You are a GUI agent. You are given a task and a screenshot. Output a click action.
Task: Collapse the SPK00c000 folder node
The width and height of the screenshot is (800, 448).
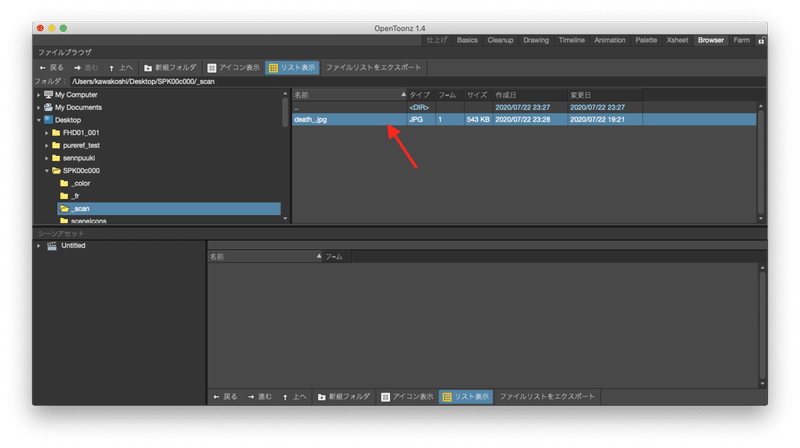(46, 171)
